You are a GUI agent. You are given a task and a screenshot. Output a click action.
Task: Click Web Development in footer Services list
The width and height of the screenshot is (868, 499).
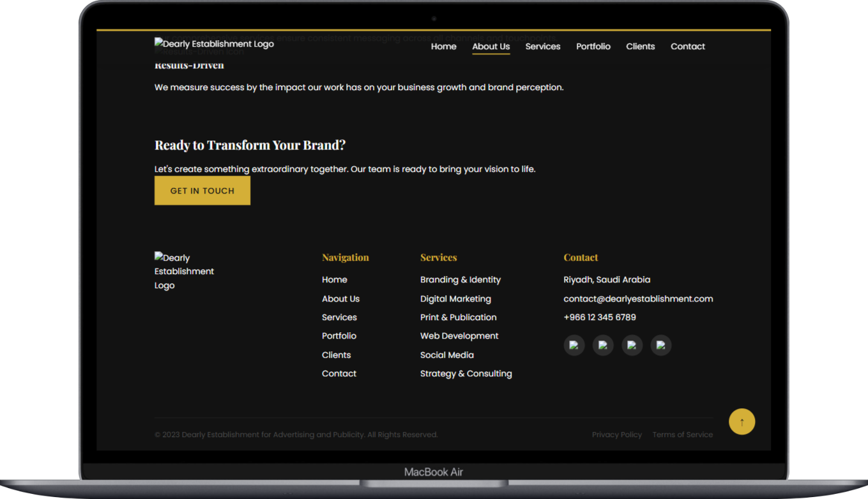pyautogui.click(x=459, y=336)
